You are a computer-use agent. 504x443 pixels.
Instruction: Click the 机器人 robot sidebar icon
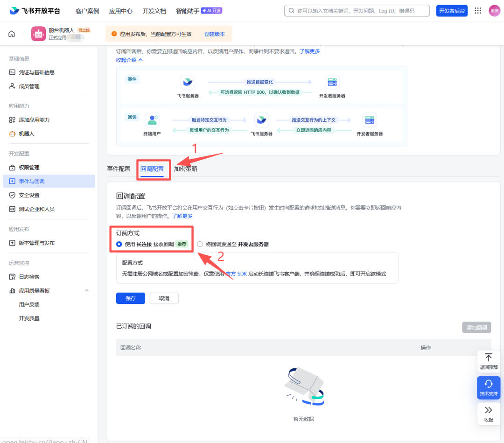click(x=12, y=134)
